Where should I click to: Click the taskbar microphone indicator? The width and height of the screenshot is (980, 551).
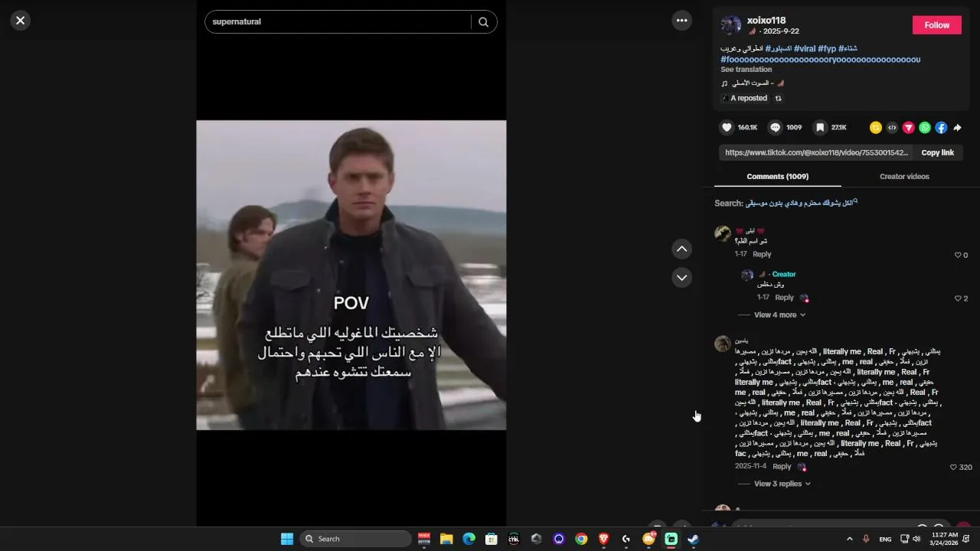[x=866, y=539]
